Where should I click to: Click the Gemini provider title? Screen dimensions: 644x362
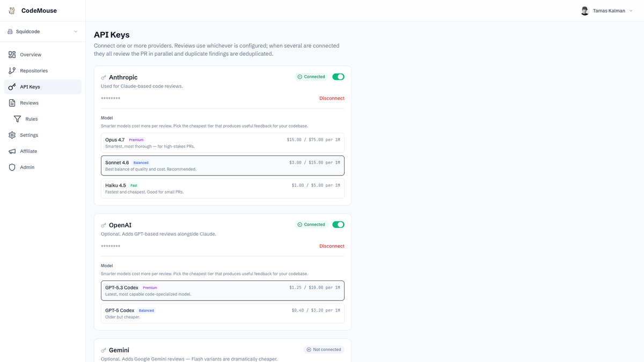[x=119, y=350]
